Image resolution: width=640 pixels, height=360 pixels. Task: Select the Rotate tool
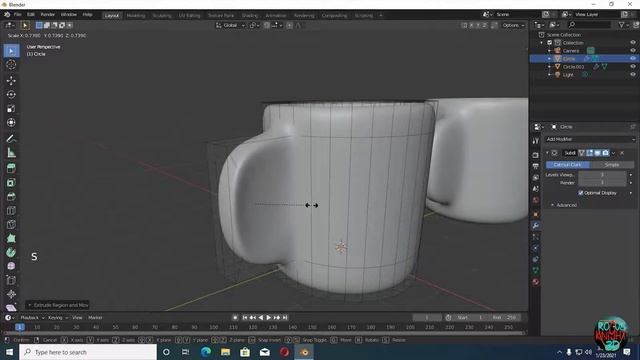click(11, 94)
